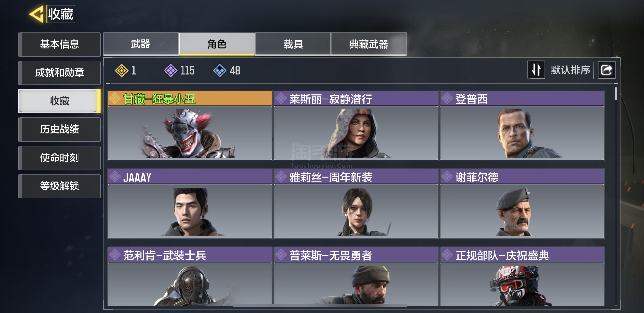Click rarity icon on JAAAY card header

point(115,177)
